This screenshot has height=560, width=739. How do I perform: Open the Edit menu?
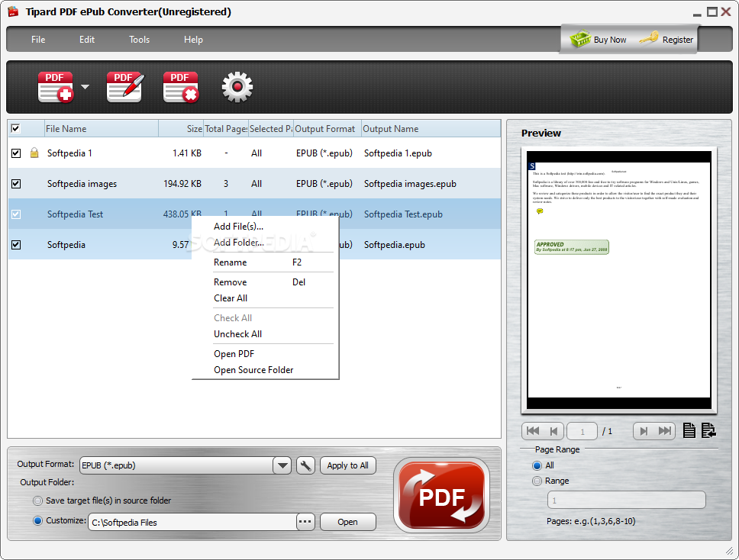click(87, 40)
